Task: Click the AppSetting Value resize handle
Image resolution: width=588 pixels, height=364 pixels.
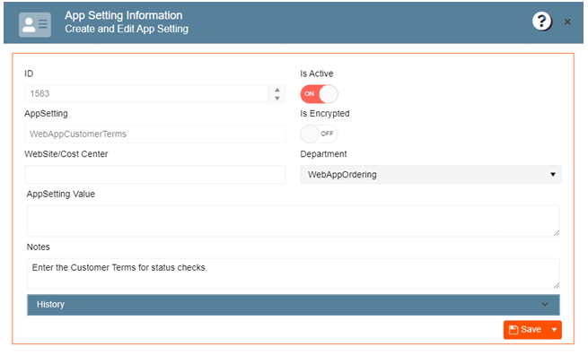Action: point(556,232)
